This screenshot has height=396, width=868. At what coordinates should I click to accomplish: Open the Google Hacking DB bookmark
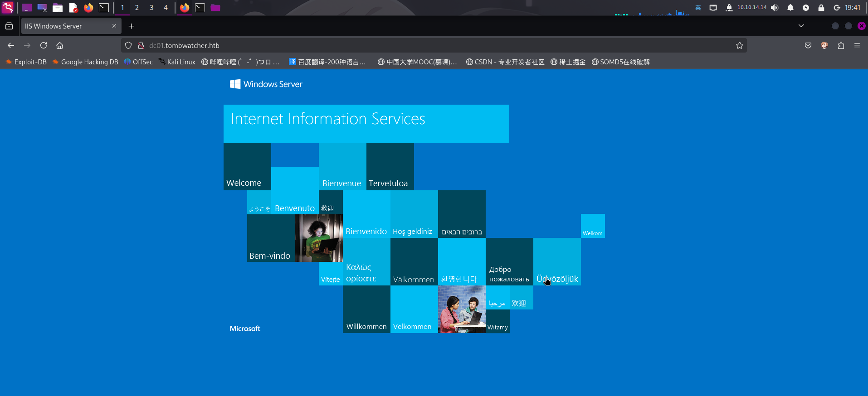pyautogui.click(x=85, y=62)
